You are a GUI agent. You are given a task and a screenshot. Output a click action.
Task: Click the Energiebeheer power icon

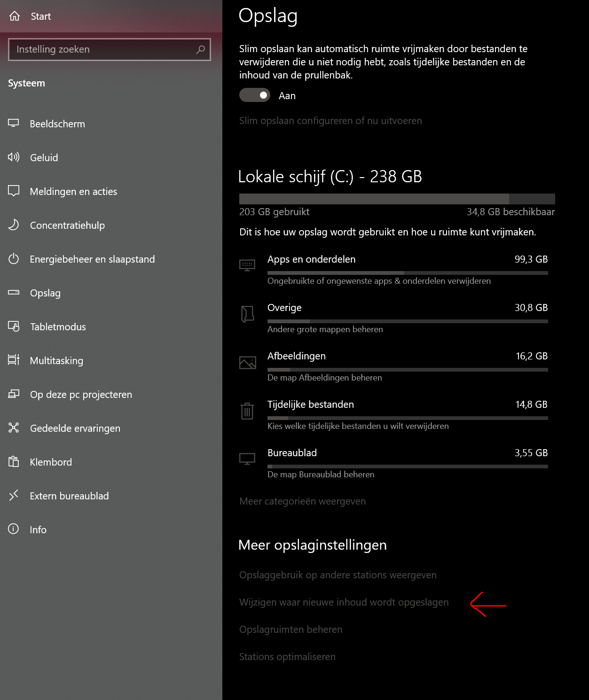click(14, 258)
